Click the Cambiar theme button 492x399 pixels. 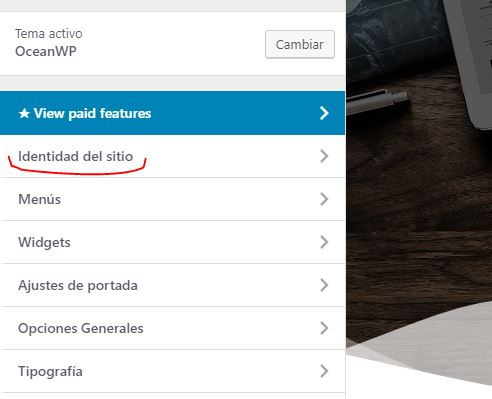pyautogui.click(x=300, y=44)
